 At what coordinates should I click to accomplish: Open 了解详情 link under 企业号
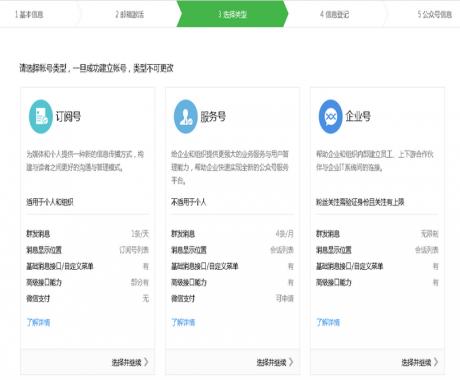[328, 322]
